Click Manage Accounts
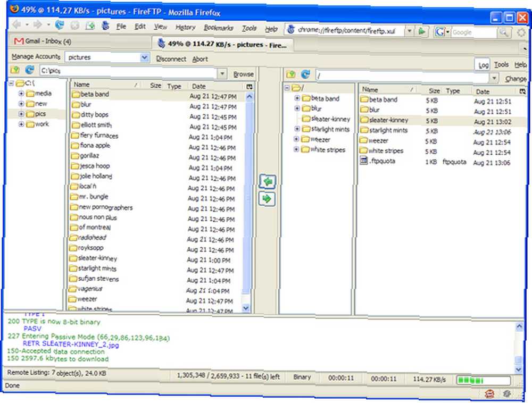 pyautogui.click(x=36, y=56)
